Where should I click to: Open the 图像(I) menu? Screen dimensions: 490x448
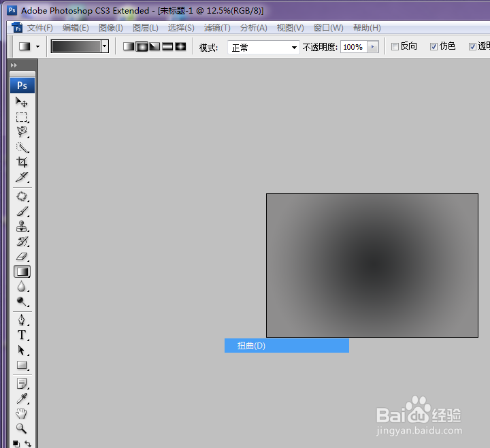(111, 28)
